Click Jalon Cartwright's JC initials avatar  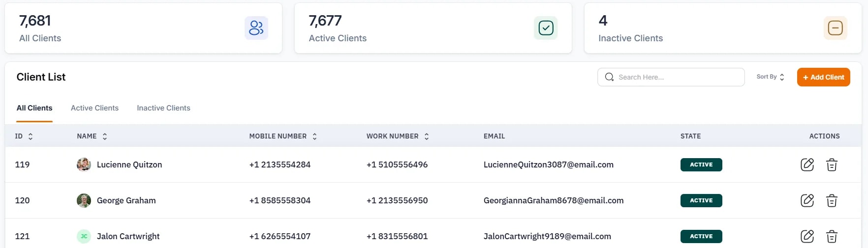(x=84, y=236)
